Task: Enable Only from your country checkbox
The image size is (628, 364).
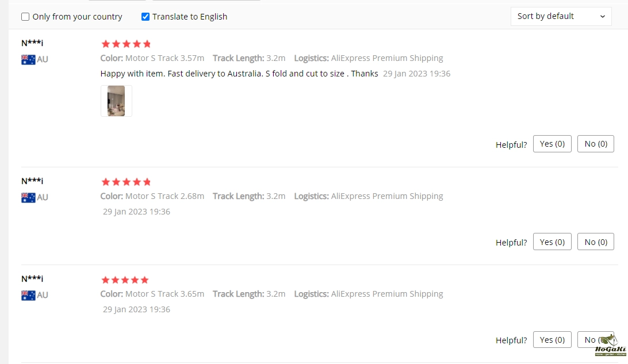Action: pos(25,17)
